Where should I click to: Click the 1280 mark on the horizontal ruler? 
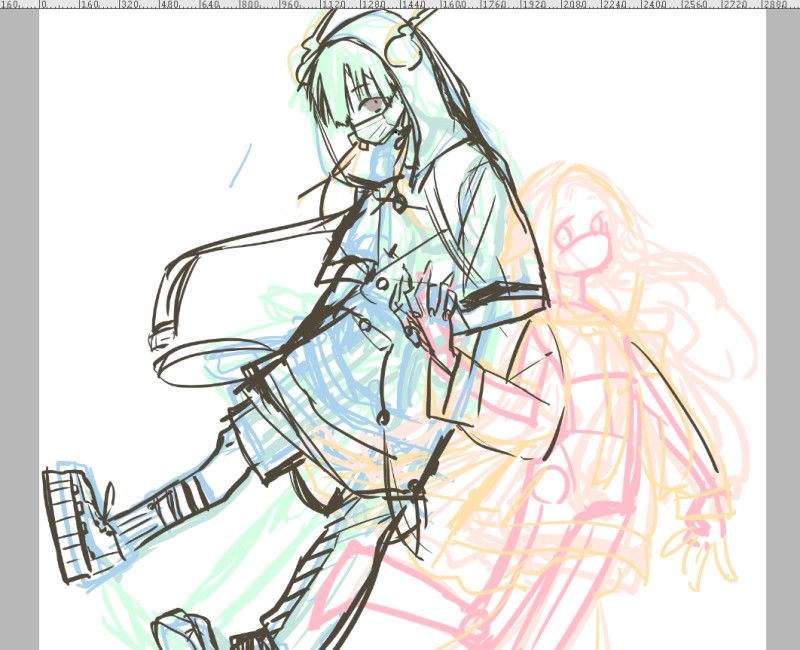coord(372,4)
